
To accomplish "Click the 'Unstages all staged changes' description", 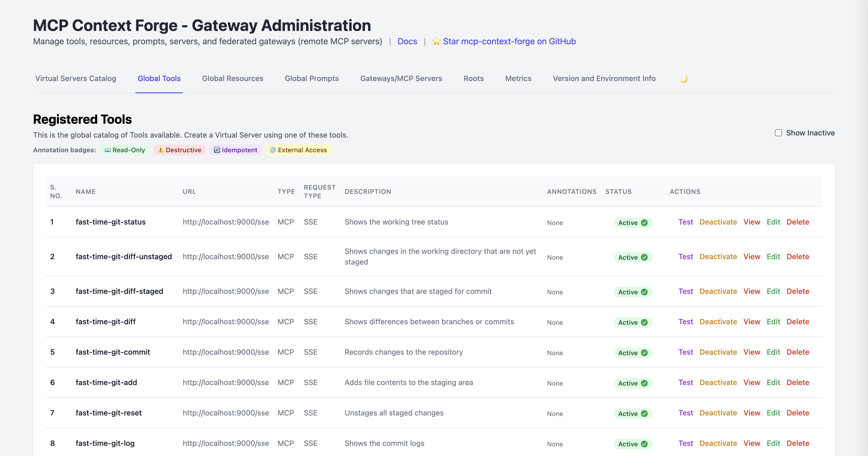I will click(x=394, y=413).
